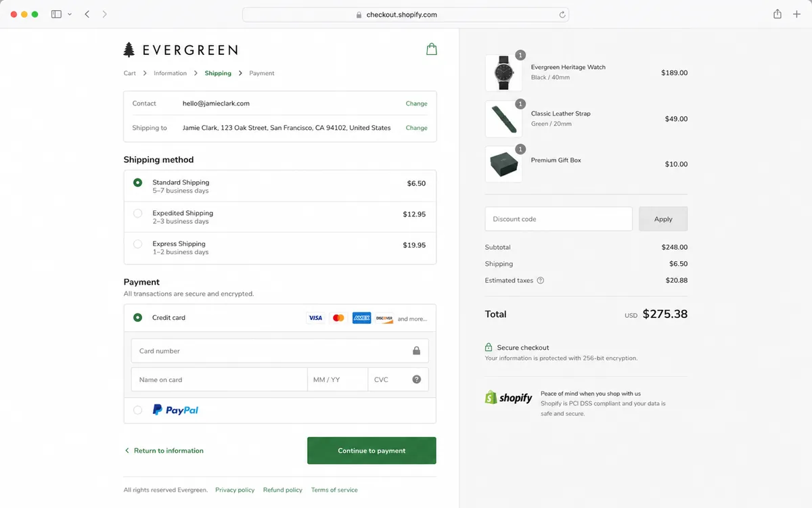Click the Shopify bag logo
Image resolution: width=812 pixels, height=508 pixels.
491,398
